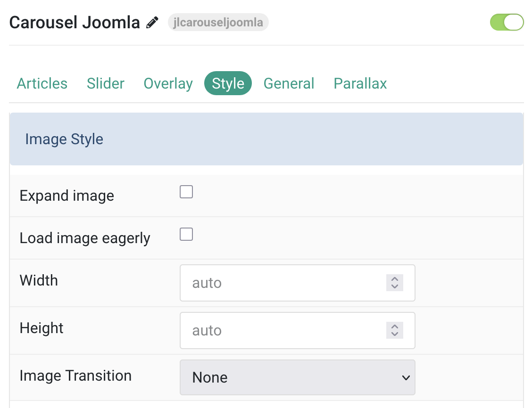Select the Style tab
This screenshot has height=408, width=532.
(228, 83)
